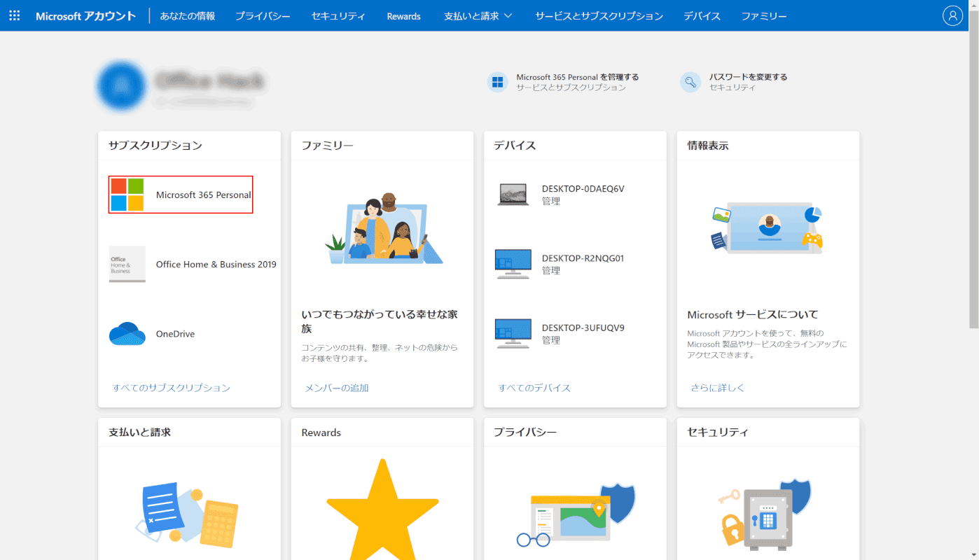Click the セキュリティ card heading

coord(718,433)
